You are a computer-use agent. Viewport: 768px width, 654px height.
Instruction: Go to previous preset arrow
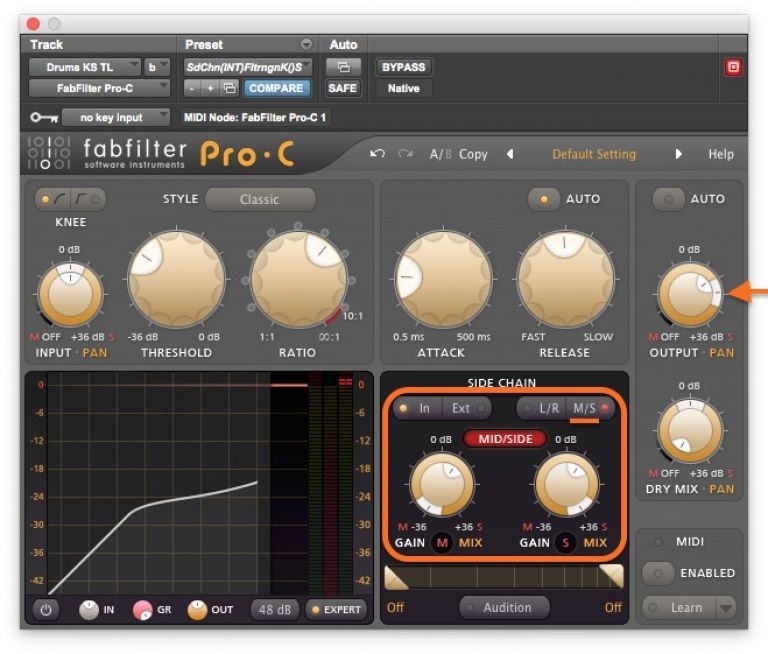[x=510, y=154]
